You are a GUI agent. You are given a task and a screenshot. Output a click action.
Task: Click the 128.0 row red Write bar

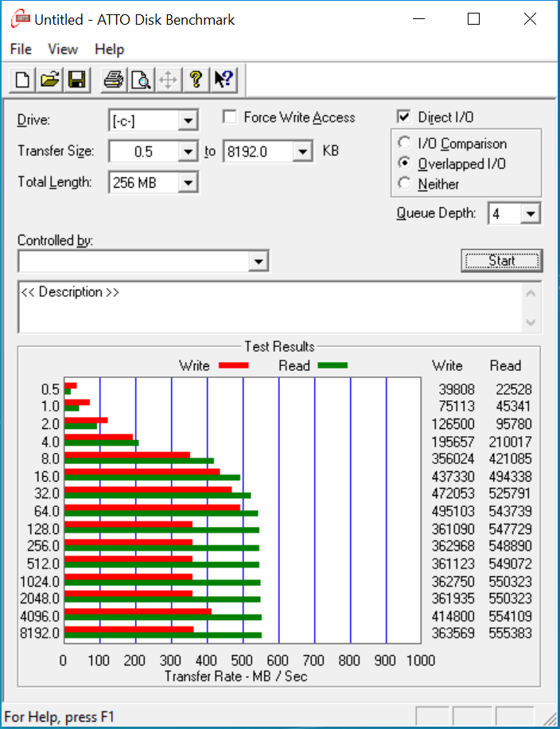tap(128, 524)
